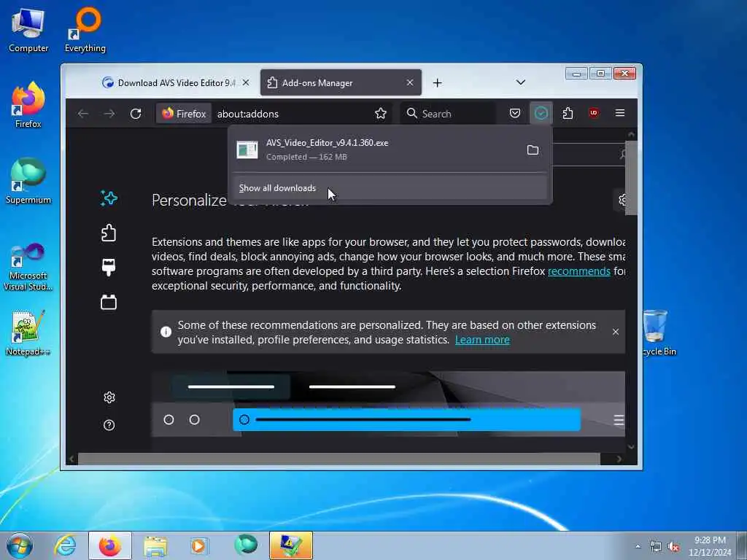Open Windows Explorer from taskbar
Viewport: 747px width, 560px height.
pyautogui.click(x=155, y=545)
